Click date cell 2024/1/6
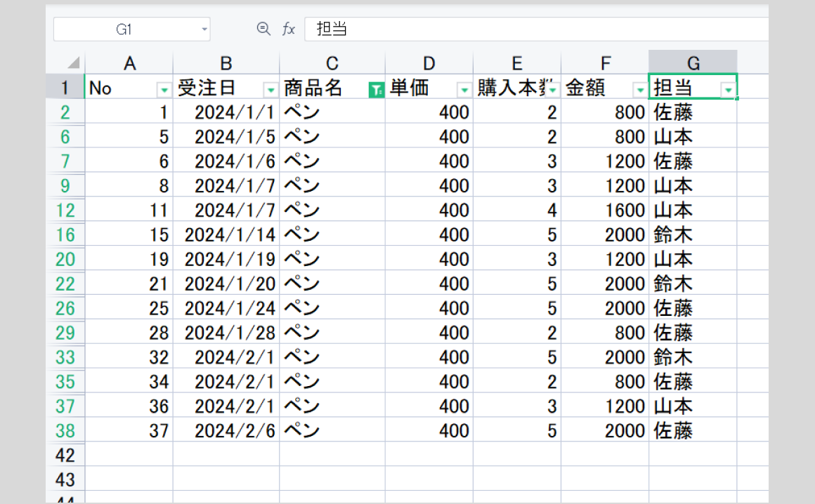 coord(226,160)
